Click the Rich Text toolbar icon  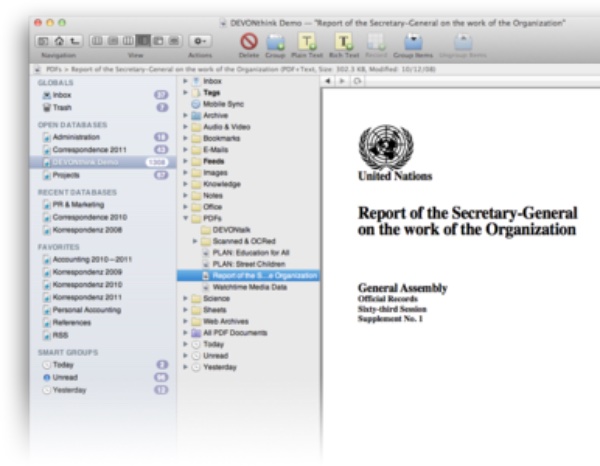pyautogui.click(x=344, y=41)
